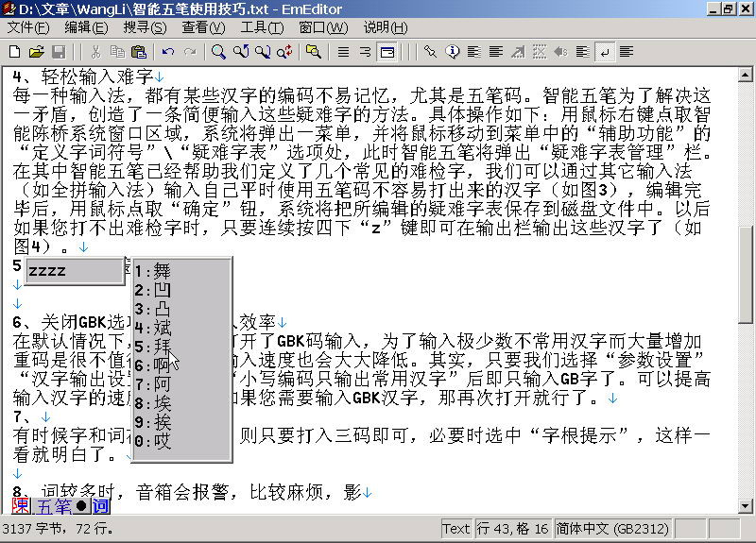Click the justified text-lines toolbar icon left of the diagonal arrow
756x543 pixels.
[495, 52]
